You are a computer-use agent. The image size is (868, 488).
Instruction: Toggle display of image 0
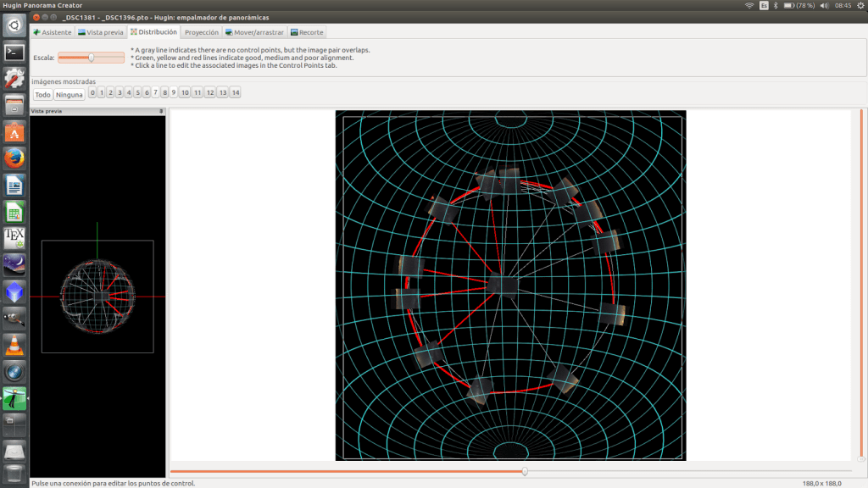tap(92, 93)
